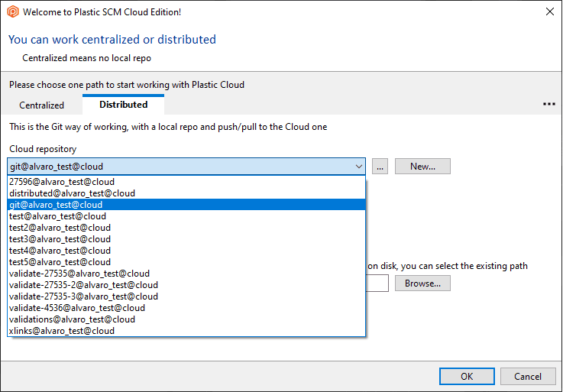Collapse the Cloud repository dropdown arrow
The width and height of the screenshot is (563, 392).
pyautogui.click(x=359, y=167)
